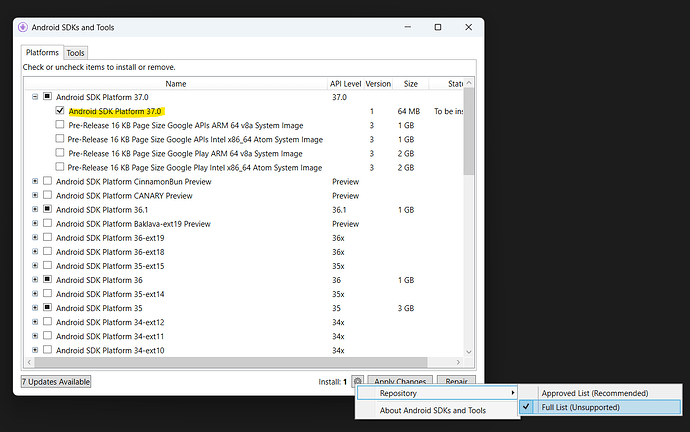
Task: Toggle the Android SDK Platform 37.0 parent group checkbox
Action: click(x=48, y=96)
